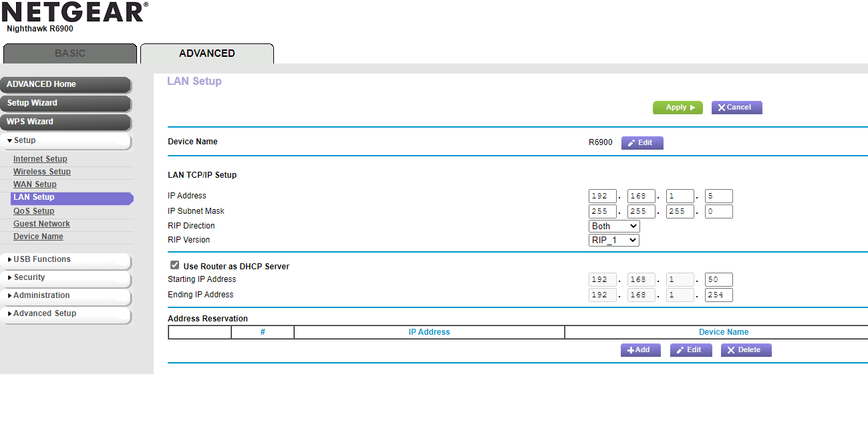Select the ADVANCED tab
This screenshot has height=433, width=868.
pos(206,53)
